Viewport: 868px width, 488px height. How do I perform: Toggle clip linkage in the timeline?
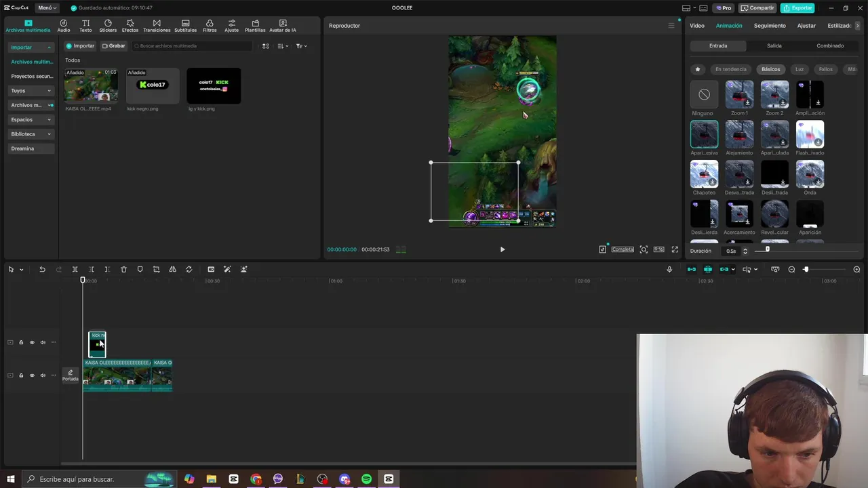[724, 269]
